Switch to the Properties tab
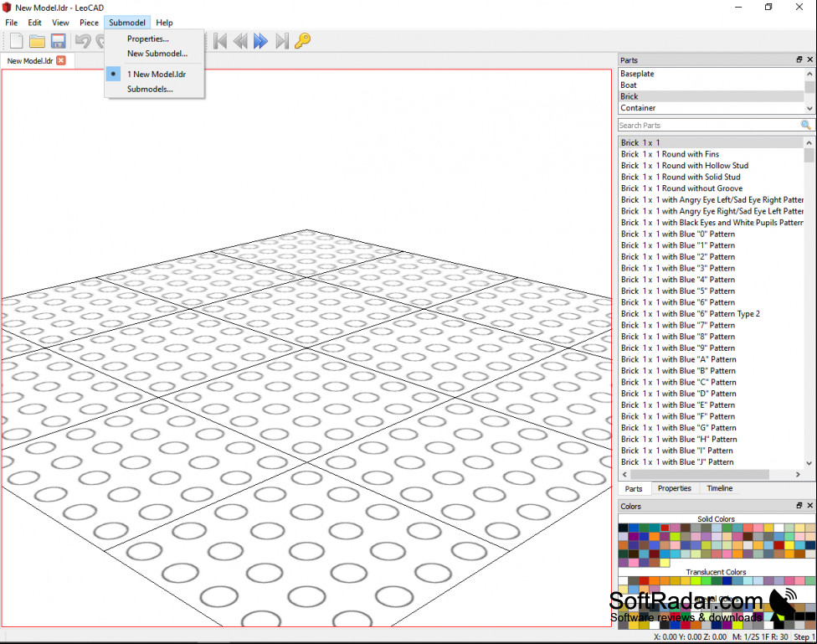The height and width of the screenshot is (644, 817). click(x=674, y=488)
